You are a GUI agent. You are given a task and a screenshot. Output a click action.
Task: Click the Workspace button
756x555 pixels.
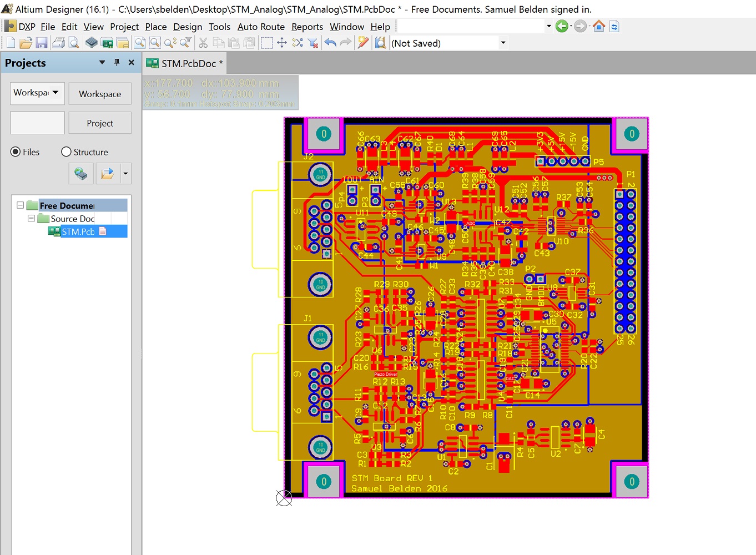(100, 94)
